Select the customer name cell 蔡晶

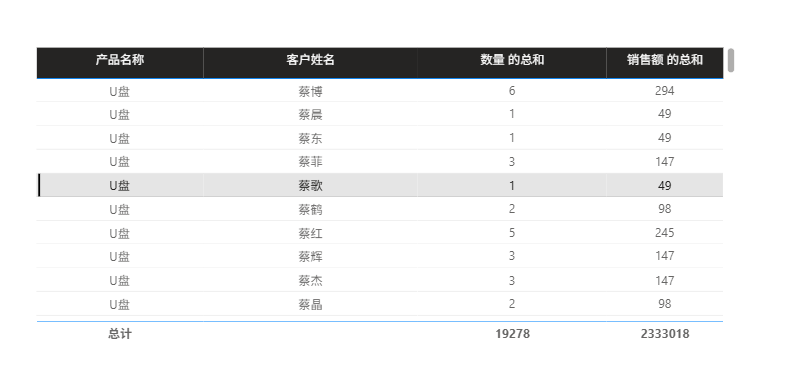pyautogui.click(x=310, y=304)
